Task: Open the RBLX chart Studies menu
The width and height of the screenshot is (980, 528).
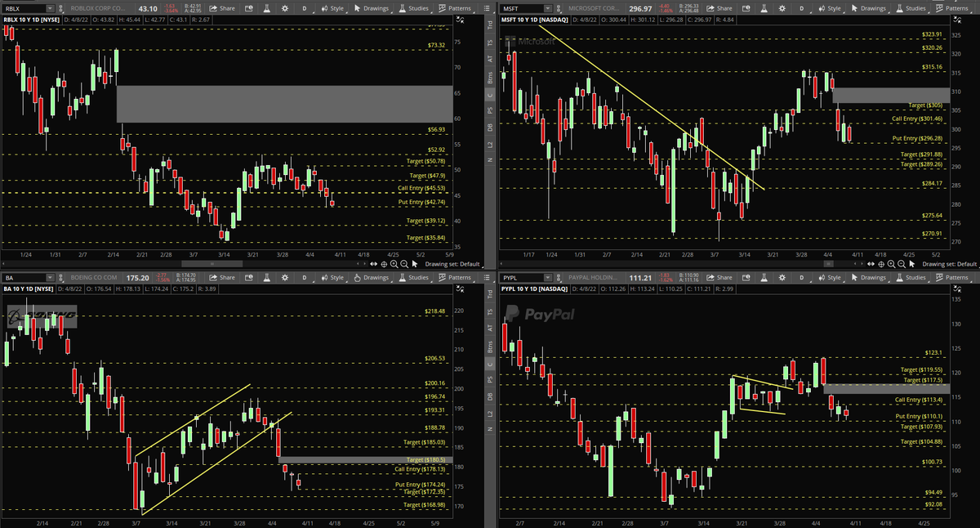Action: click(413, 7)
